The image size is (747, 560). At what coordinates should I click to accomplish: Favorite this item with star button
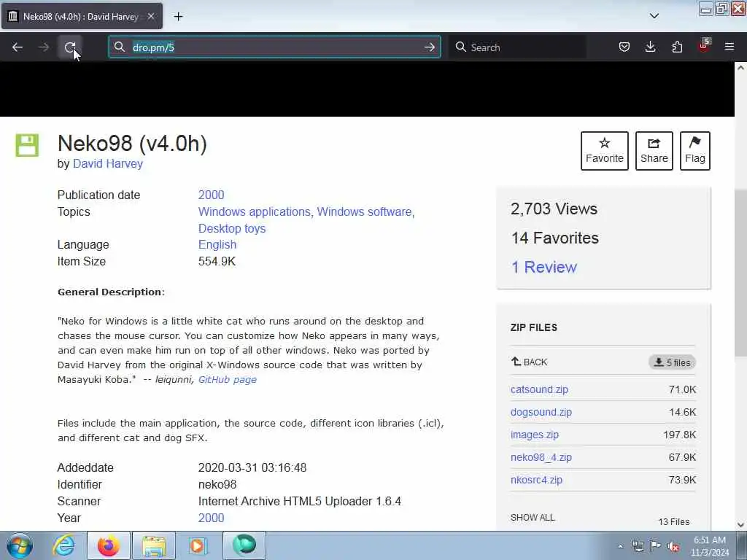click(x=604, y=150)
